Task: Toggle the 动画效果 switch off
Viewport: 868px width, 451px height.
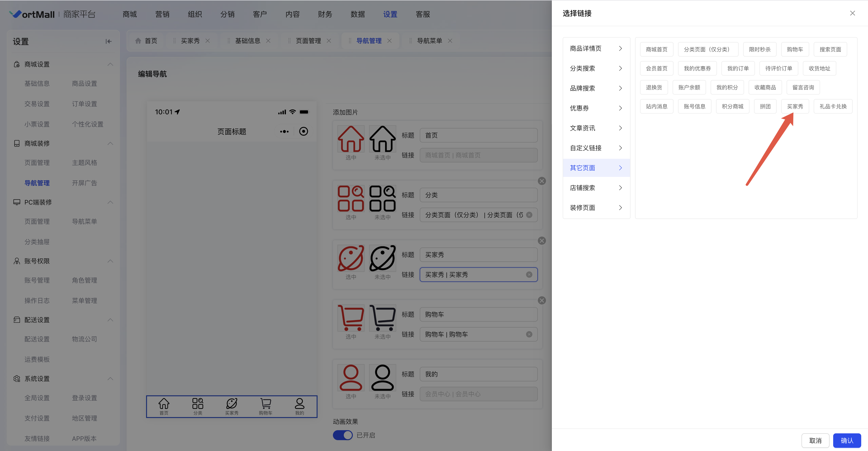Action: pos(342,435)
